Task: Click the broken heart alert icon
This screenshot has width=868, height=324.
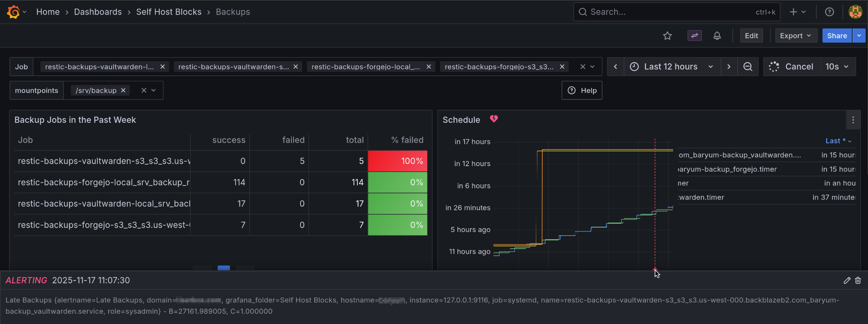Action: pyautogui.click(x=494, y=119)
